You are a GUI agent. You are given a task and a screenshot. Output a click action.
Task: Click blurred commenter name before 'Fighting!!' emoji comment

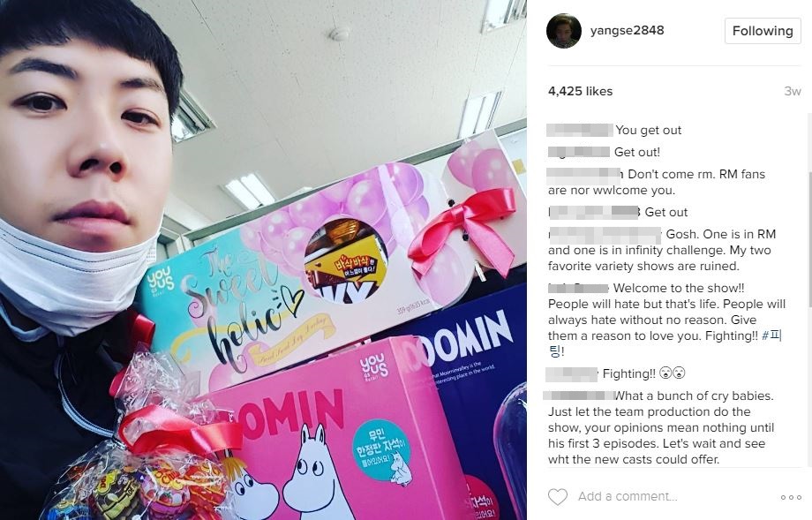[572, 373]
